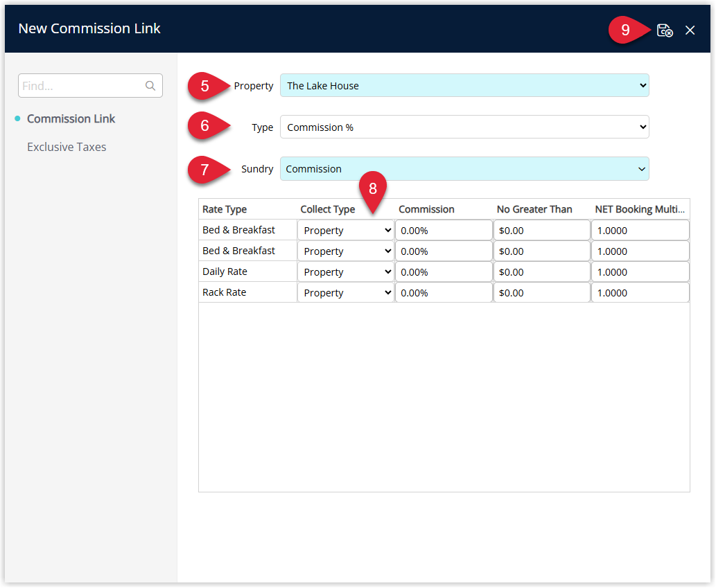Switch to Exclusive Taxes section

click(x=67, y=147)
